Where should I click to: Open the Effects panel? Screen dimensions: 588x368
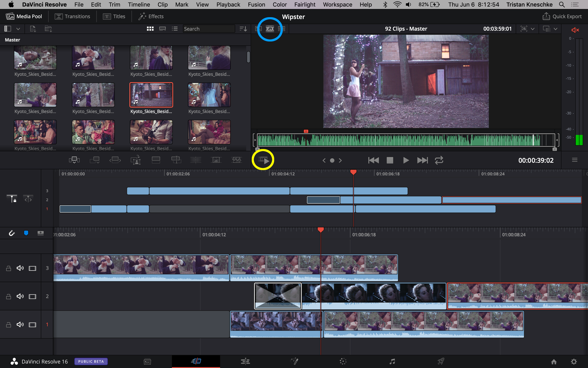tap(151, 16)
